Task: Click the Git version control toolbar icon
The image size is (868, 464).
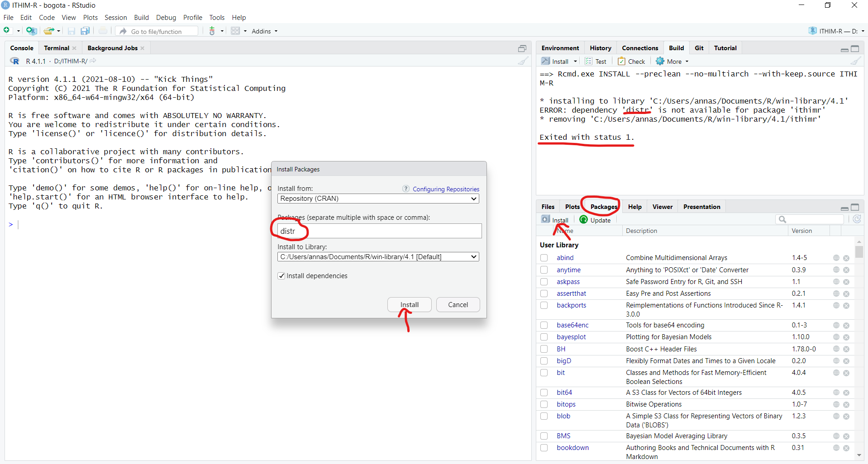Action: pos(212,31)
